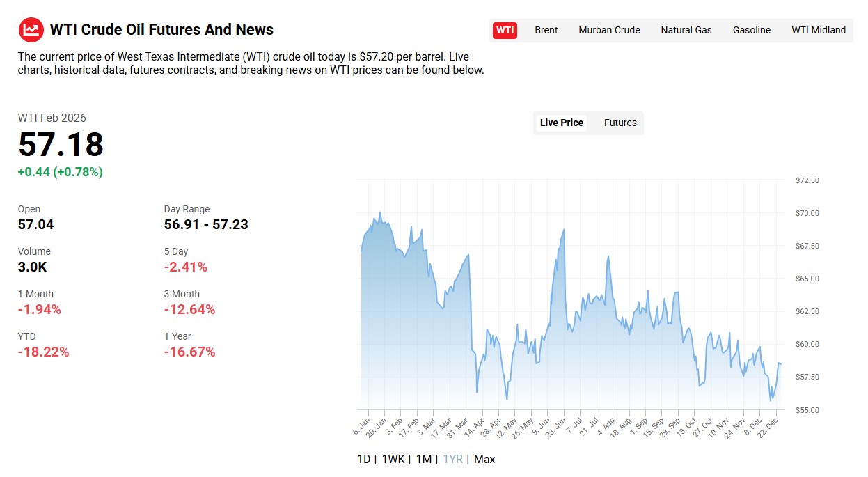Click the YTD -18.22% change value

click(43, 352)
